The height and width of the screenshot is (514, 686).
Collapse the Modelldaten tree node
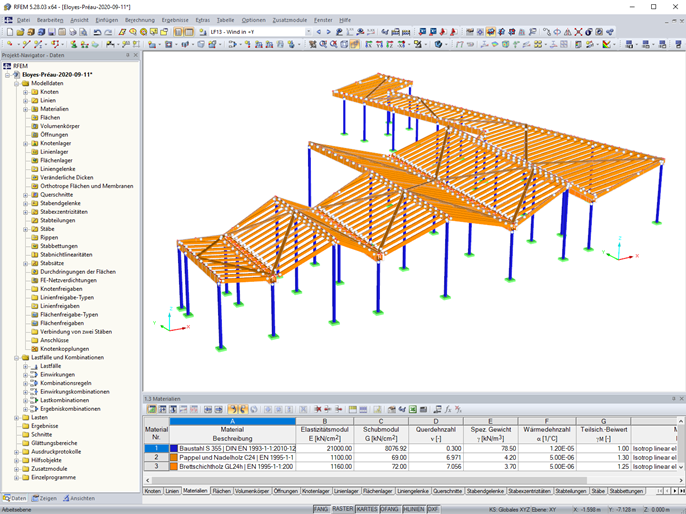pyautogui.click(x=16, y=84)
